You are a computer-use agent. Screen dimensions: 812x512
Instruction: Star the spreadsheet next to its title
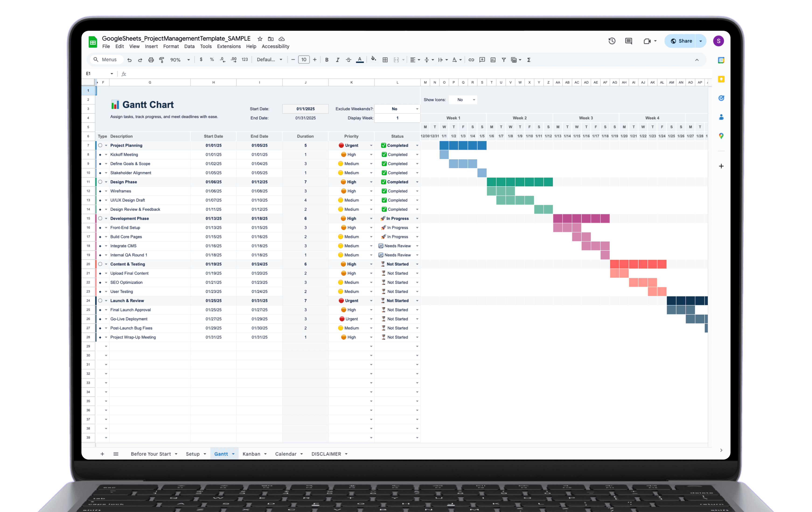click(260, 39)
